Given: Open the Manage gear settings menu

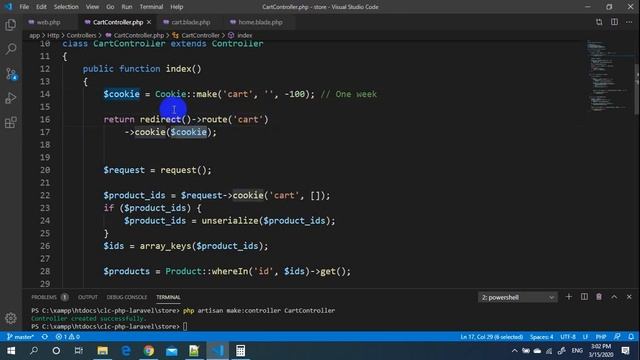Looking at the screenshot, I should 11,318.
